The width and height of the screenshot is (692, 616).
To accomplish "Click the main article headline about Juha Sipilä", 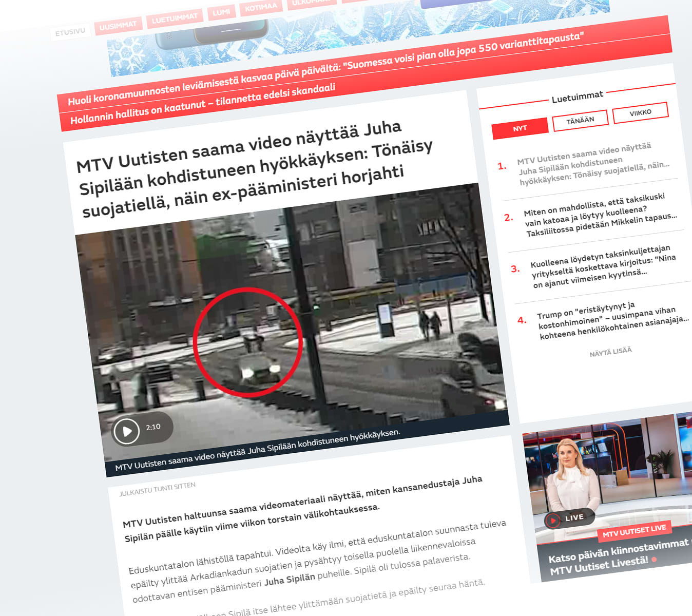I will (255, 168).
